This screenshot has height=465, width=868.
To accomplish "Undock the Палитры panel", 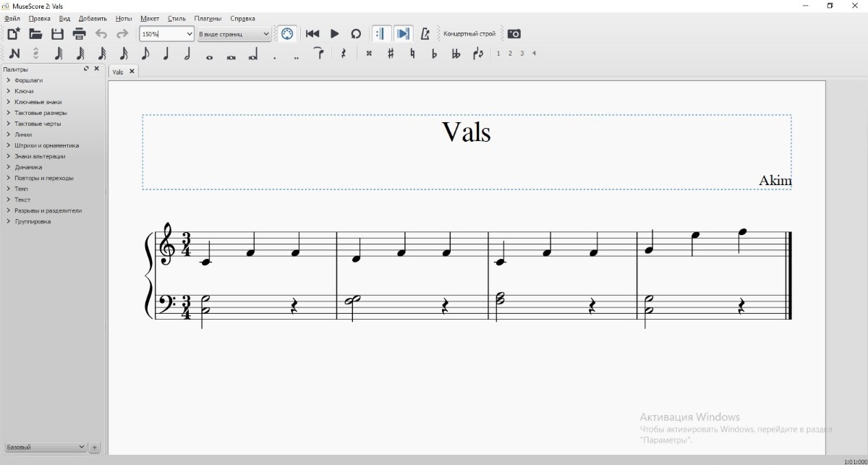I will [86, 69].
